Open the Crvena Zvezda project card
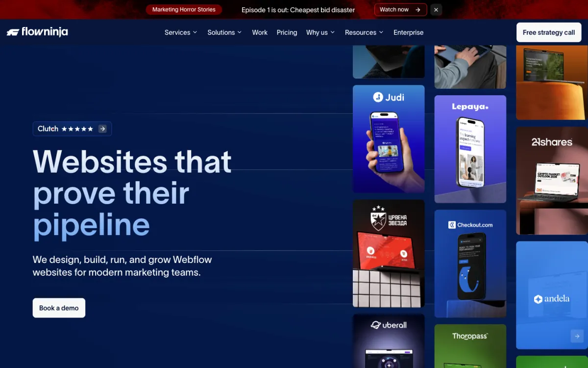Screen dimensions: 588x368 click(389, 254)
